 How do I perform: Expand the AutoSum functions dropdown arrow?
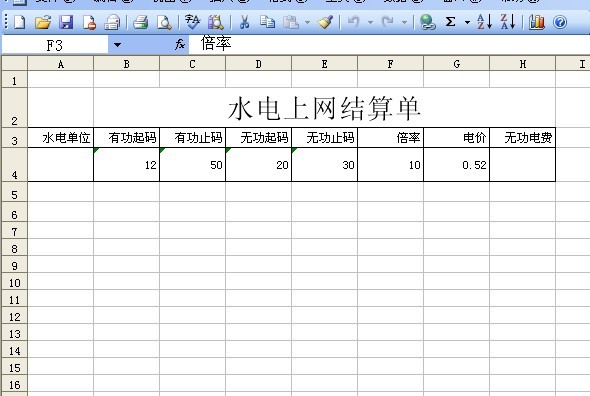(x=467, y=22)
